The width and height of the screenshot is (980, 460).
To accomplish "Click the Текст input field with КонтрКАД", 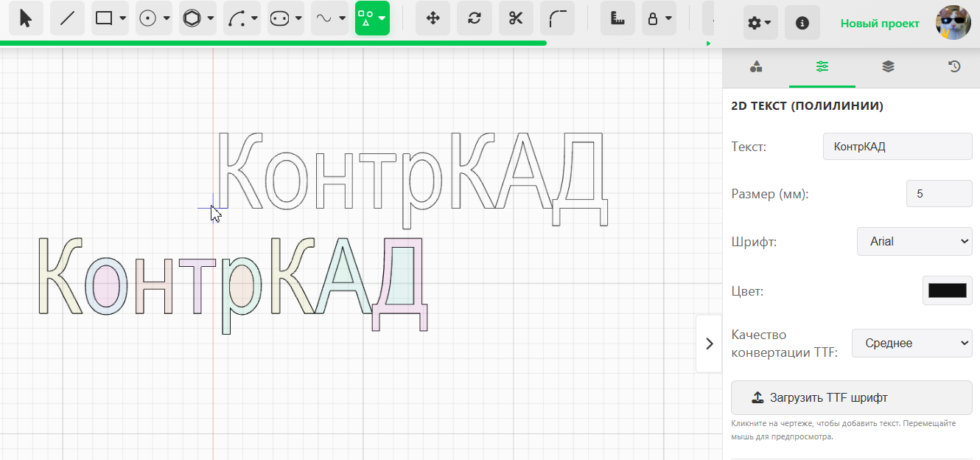I will 897,147.
